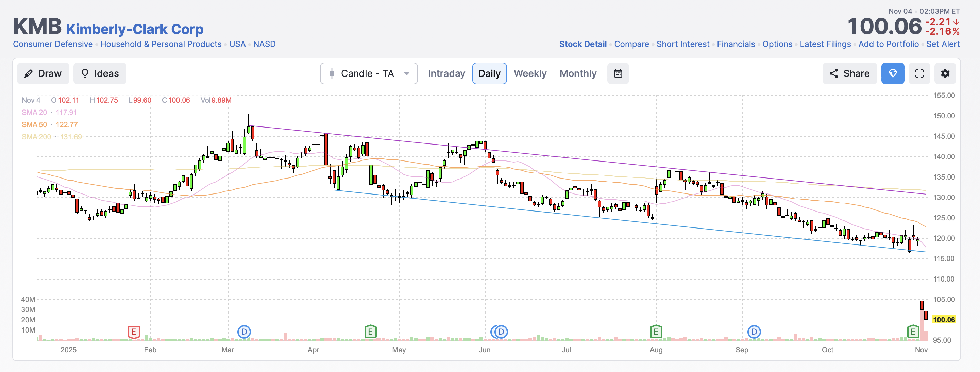Open the Ideas button
This screenshot has width=980, height=372.
point(100,73)
